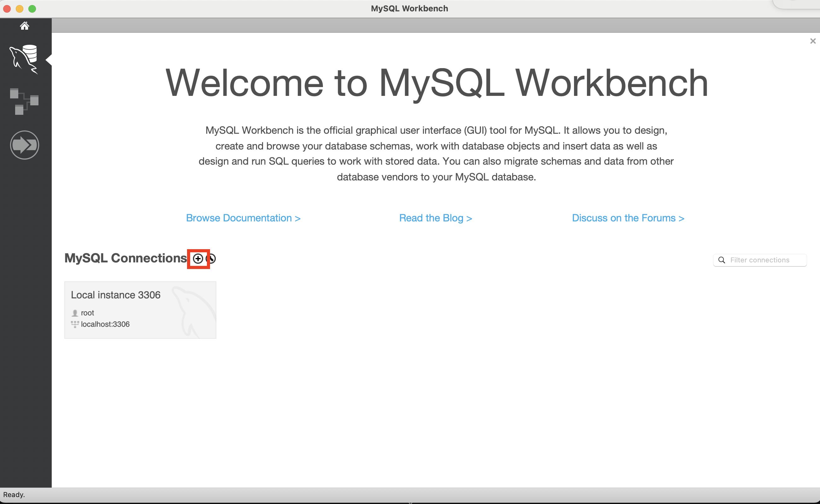Click the network icon beside localhost:3306
The height and width of the screenshot is (504, 820).
tap(75, 324)
